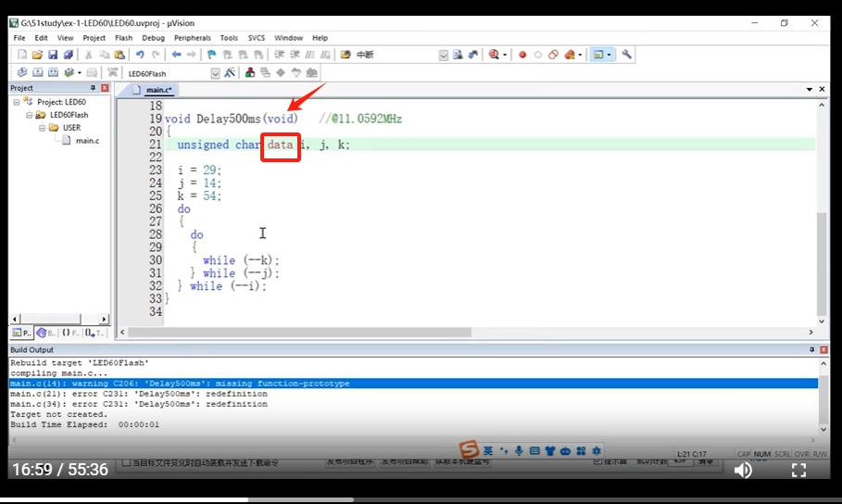Screen dimensions: 842x504
Task: Undo the last edit
Action: [x=140, y=55]
